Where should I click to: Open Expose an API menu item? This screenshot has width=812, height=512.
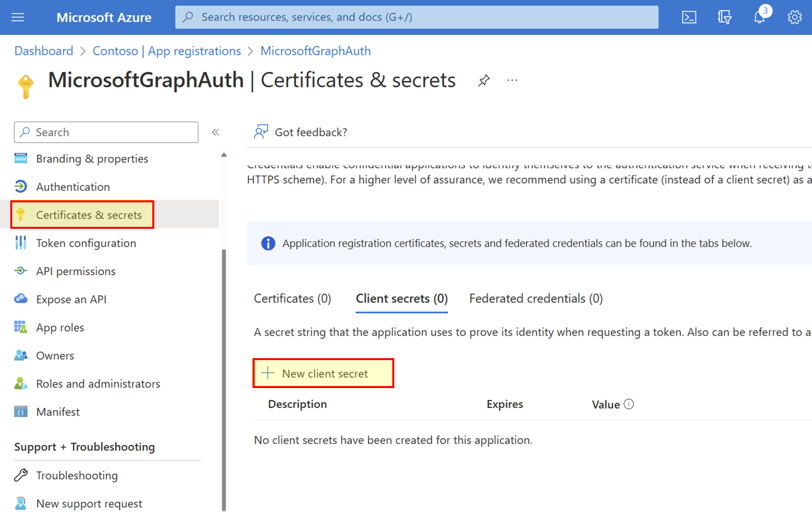point(71,299)
